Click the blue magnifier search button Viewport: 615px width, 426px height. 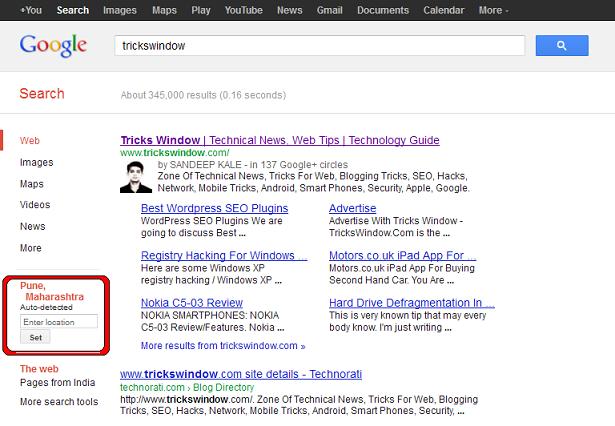pyautogui.click(x=562, y=46)
